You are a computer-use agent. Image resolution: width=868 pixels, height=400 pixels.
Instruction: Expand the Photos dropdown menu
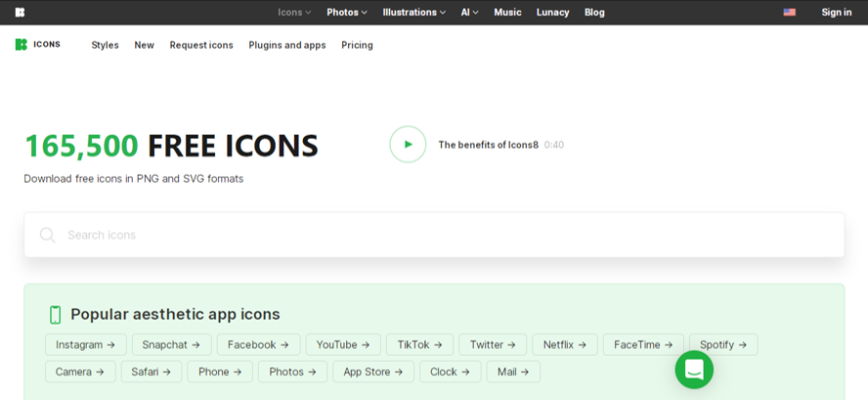347,12
